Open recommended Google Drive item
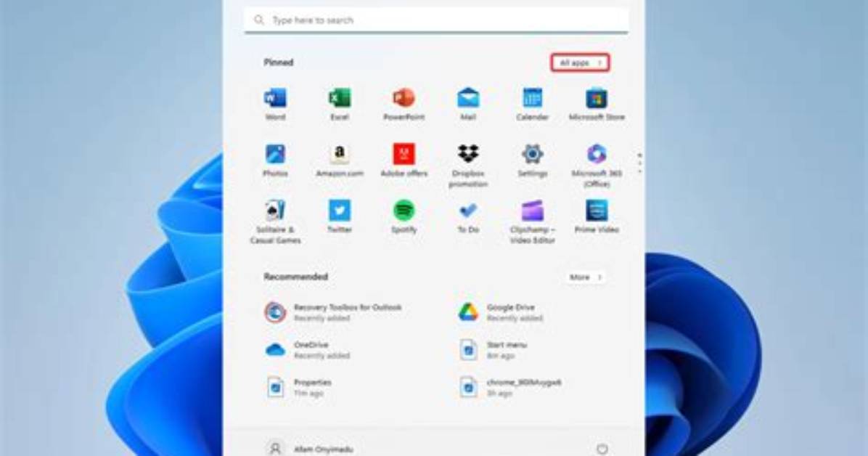 coord(501,312)
